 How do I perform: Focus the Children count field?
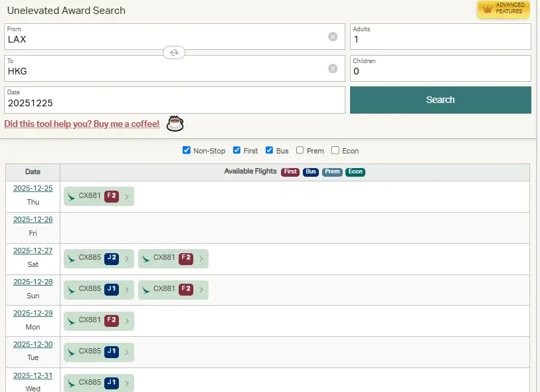coord(440,68)
